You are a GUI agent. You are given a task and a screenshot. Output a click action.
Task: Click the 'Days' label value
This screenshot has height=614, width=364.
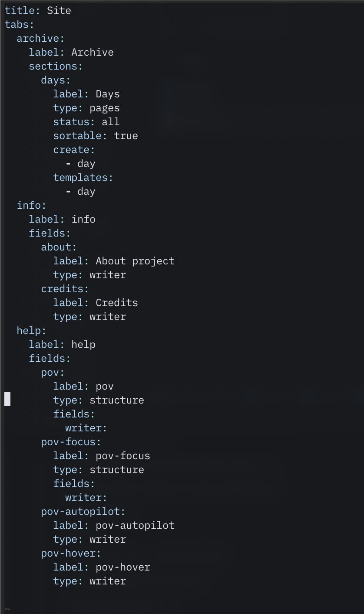(x=108, y=94)
